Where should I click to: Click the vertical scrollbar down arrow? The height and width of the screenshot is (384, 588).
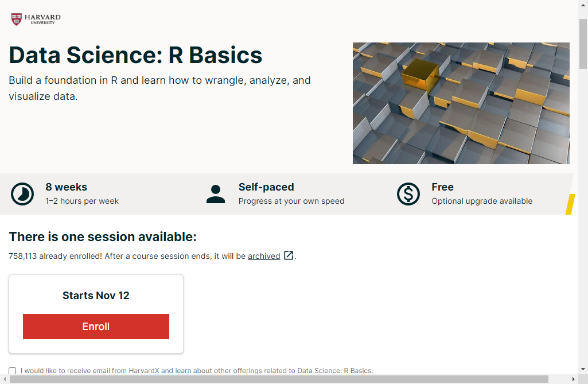click(583, 369)
